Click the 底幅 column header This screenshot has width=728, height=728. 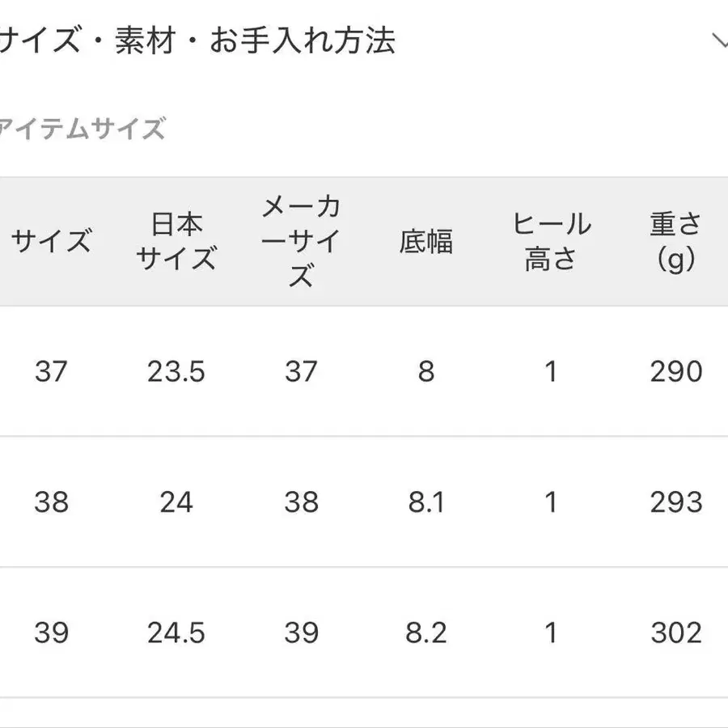[x=426, y=239]
